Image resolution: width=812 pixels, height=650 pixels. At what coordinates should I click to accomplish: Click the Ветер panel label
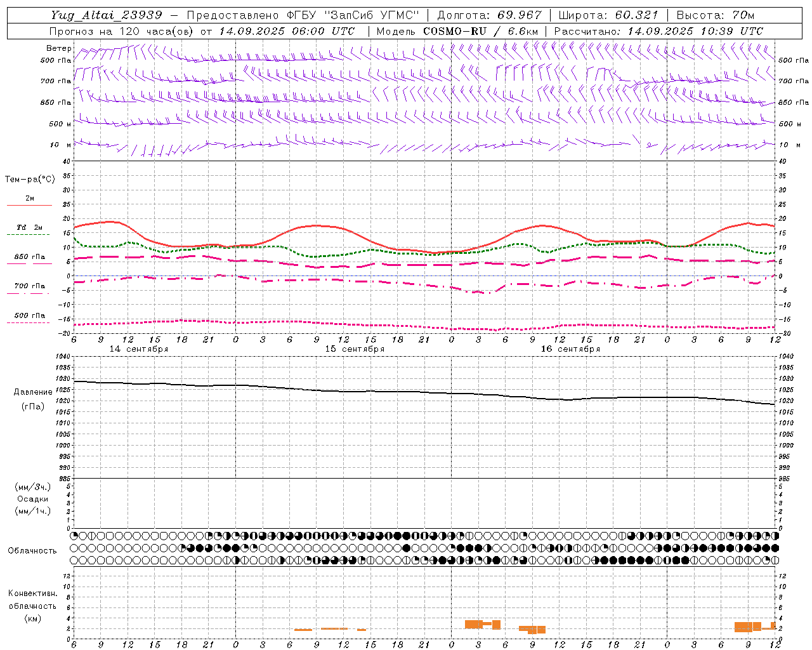(59, 48)
